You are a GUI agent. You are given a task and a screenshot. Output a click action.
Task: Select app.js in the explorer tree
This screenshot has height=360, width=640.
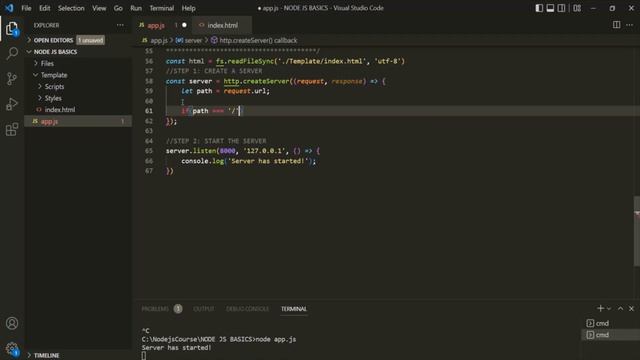tap(78, 121)
